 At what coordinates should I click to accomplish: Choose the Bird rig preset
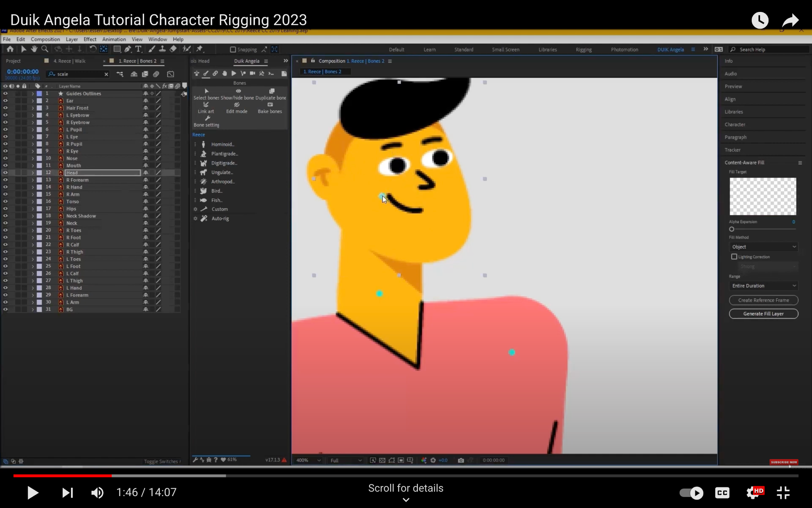(x=216, y=191)
